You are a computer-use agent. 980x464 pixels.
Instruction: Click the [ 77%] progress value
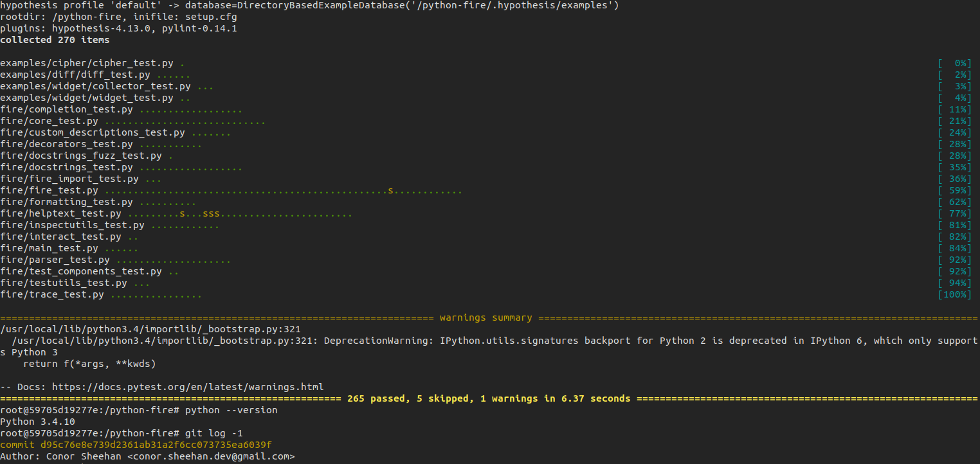(x=955, y=213)
